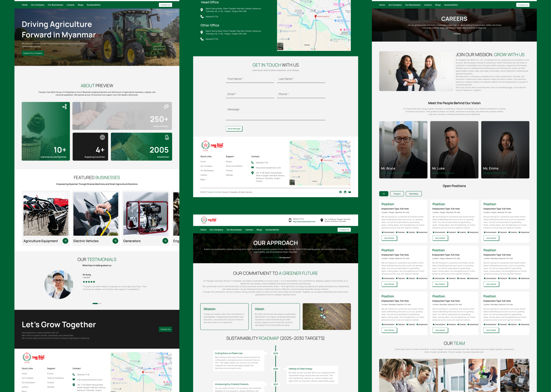Viewport: 551px width, 392px height.
Task: Open Ms. Emma's profile card
Action: coord(505,150)
